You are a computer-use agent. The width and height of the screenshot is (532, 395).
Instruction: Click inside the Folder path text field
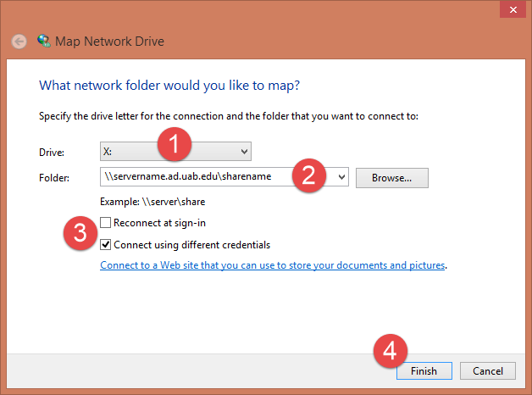pyautogui.click(x=195, y=177)
